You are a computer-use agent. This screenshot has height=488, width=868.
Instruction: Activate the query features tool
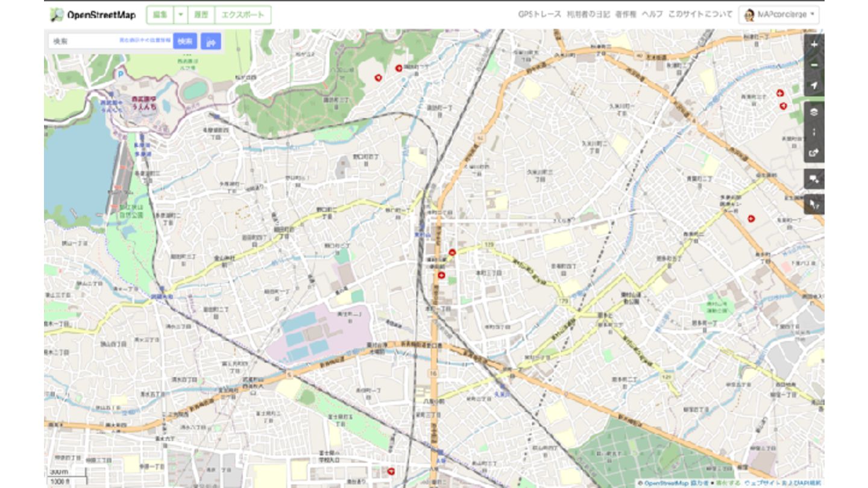[x=814, y=204]
